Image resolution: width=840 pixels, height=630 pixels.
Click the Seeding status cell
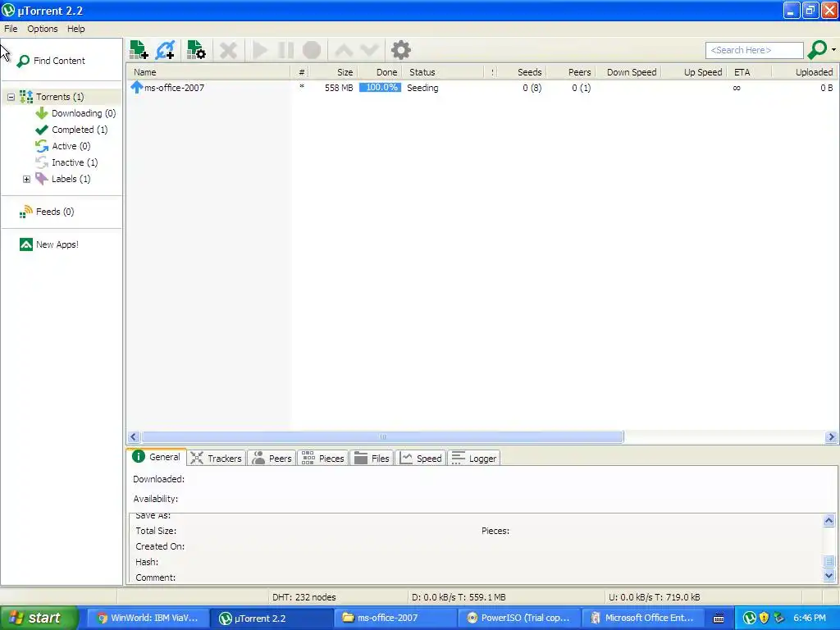point(422,88)
